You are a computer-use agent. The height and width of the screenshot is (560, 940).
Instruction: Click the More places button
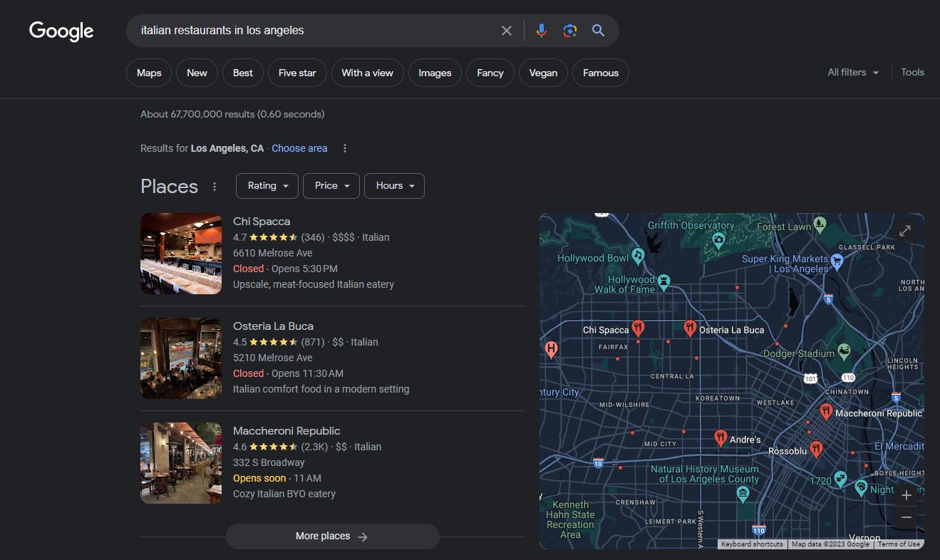332,536
